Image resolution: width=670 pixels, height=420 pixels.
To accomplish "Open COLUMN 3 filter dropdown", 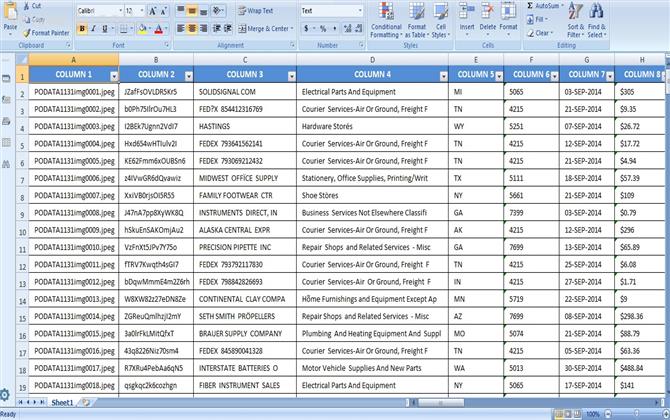I will tap(291, 76).
